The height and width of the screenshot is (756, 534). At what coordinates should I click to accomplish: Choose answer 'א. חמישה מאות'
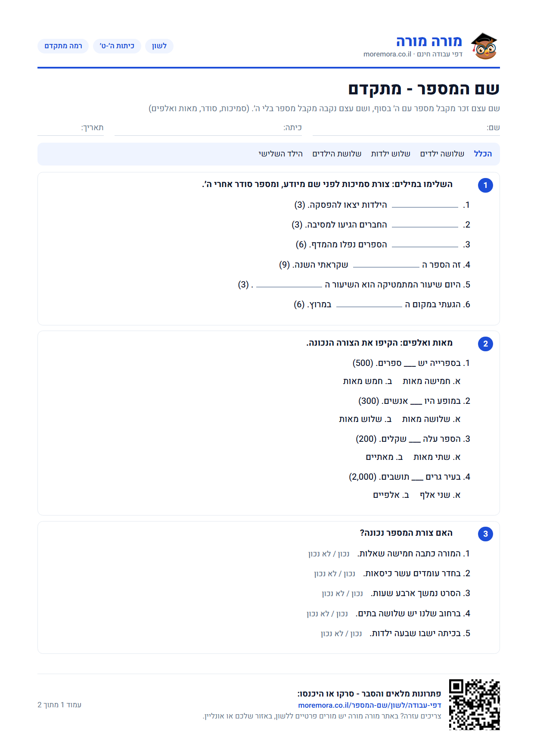click(432, 381)
